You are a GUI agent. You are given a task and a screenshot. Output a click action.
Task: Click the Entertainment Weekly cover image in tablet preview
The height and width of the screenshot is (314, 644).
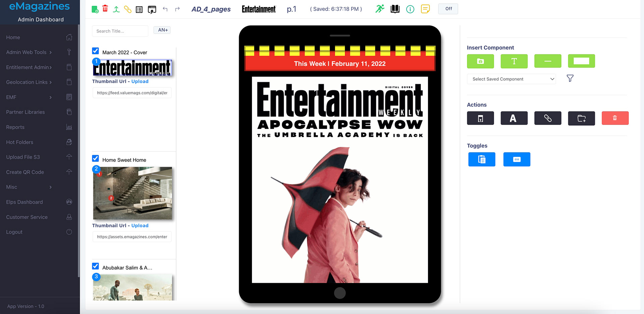340,180
